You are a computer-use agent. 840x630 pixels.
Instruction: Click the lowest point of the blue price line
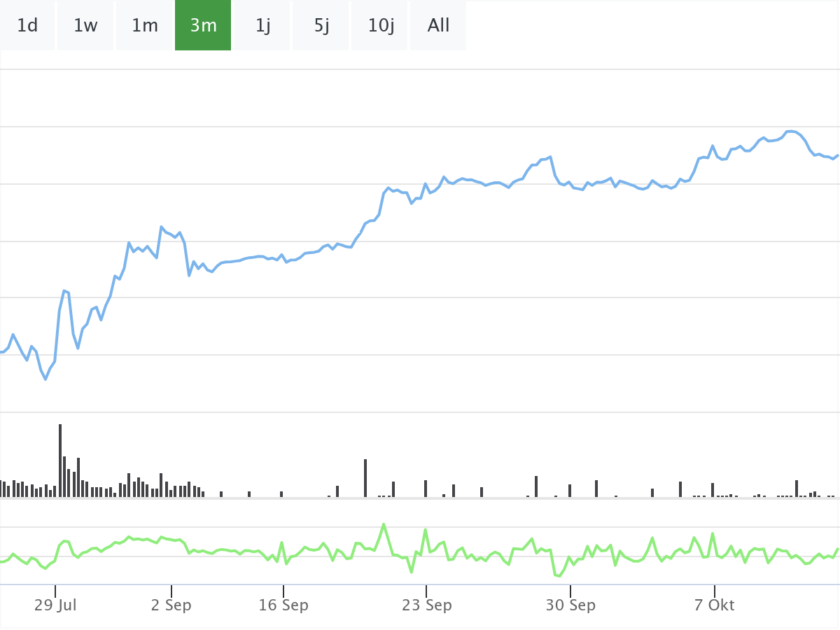coord(45,379)
